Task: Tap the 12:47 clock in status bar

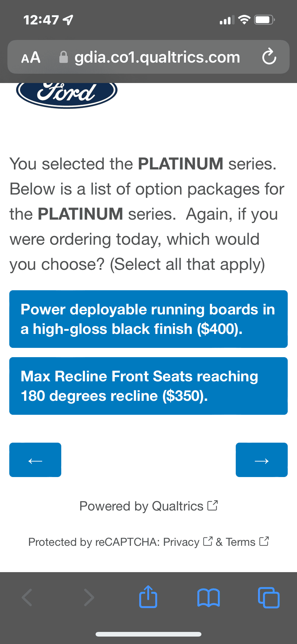Action: click(41, 20)
